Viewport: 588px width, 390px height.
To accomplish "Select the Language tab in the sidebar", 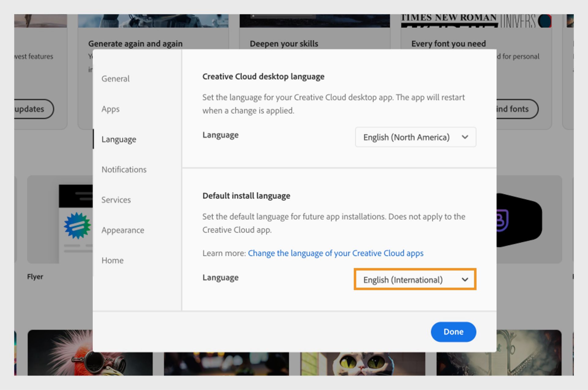I will (x=119, y=139).
